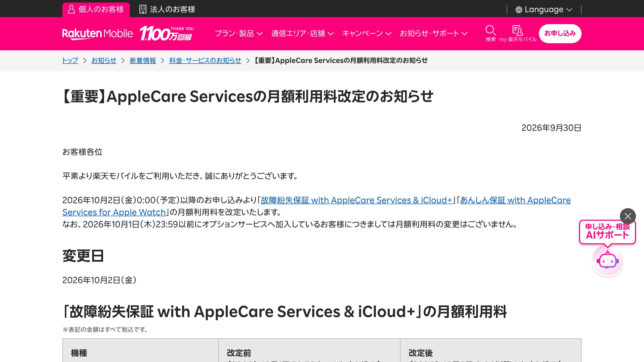Expand the キャンペーン menu
The height and width of the screenshot is (362, 644).
pos(367,33)
